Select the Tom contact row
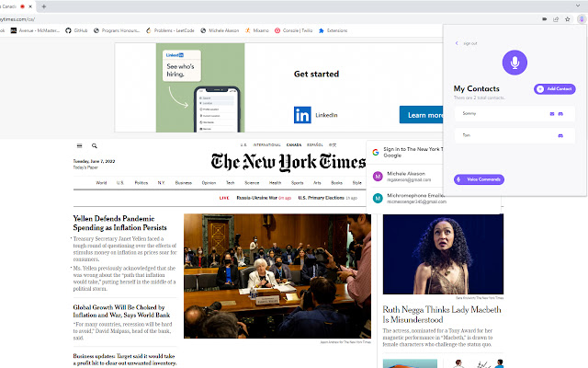588x368 pixels. tap(514, 135)
